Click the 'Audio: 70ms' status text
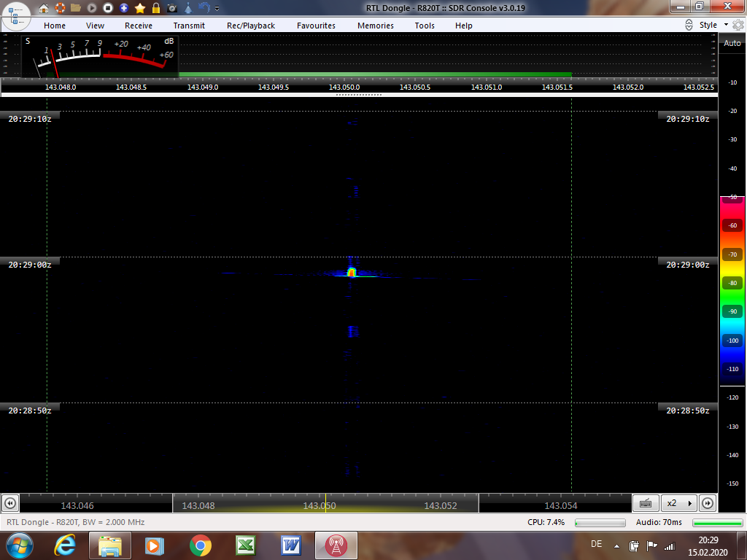 click(659, 522)
